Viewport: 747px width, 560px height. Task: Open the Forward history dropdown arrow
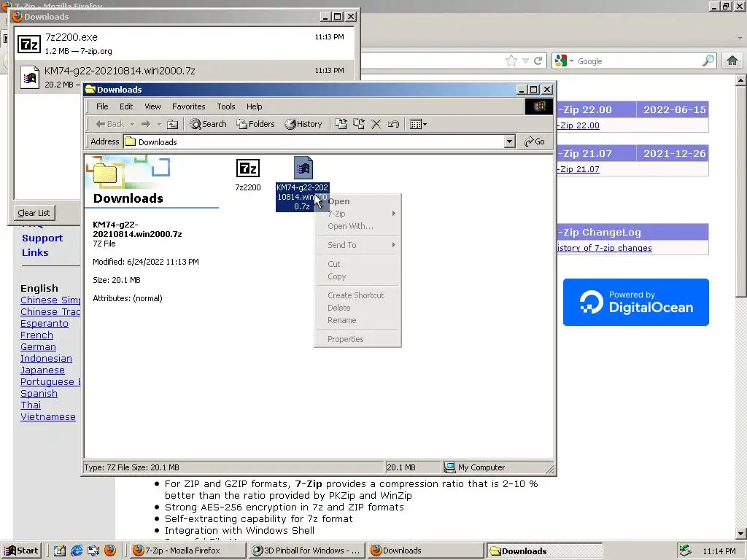click(x=159, y=124)
